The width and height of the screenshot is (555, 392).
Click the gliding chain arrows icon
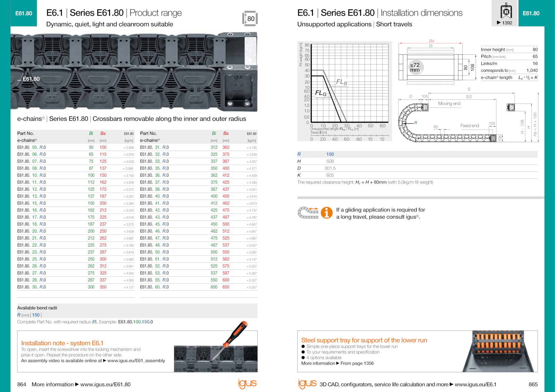308,212
